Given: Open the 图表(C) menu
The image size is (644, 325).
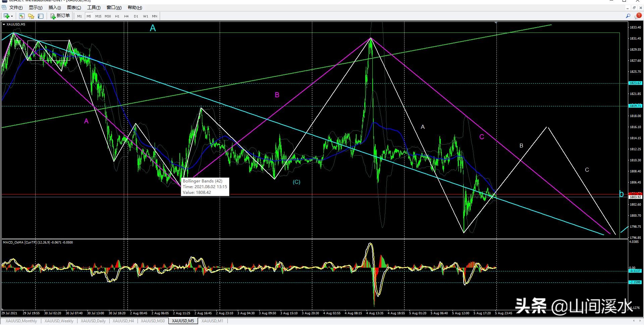Looking at the screenshot, I should [x=74, y=7].
